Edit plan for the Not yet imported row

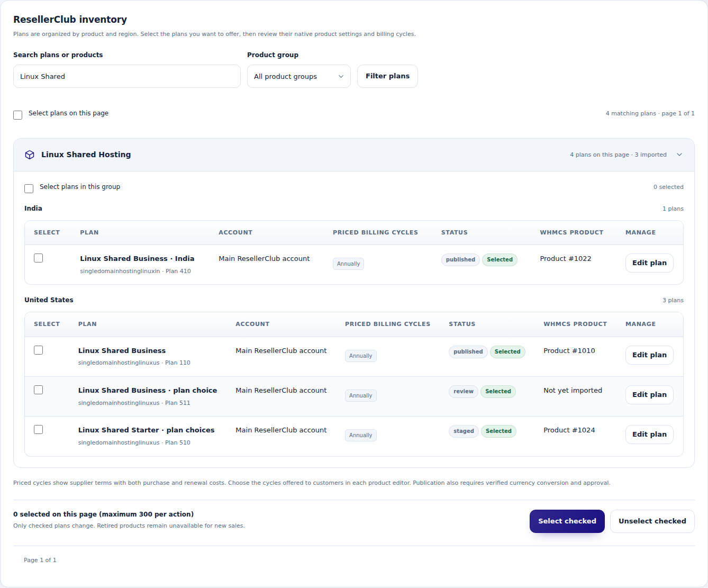pos(649,395)
